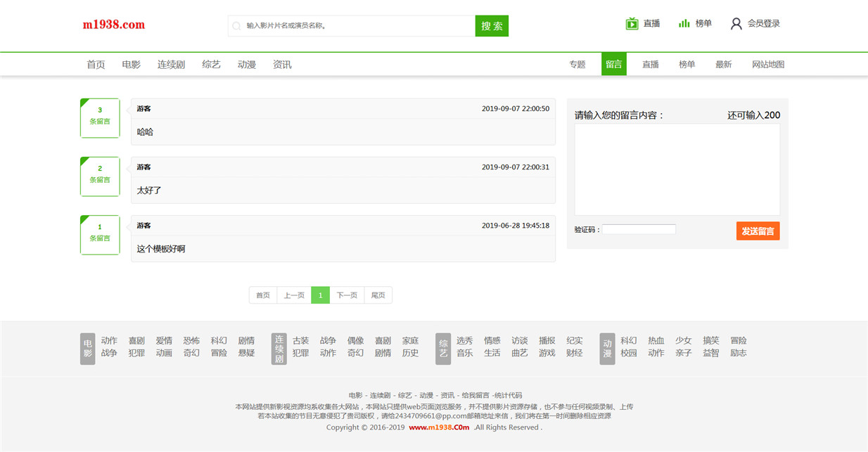Image resolution: width=868 pixels, height=452 pixels.
Task: Open 励志 anime genre in footer
Action: click(x=738, y=353)
